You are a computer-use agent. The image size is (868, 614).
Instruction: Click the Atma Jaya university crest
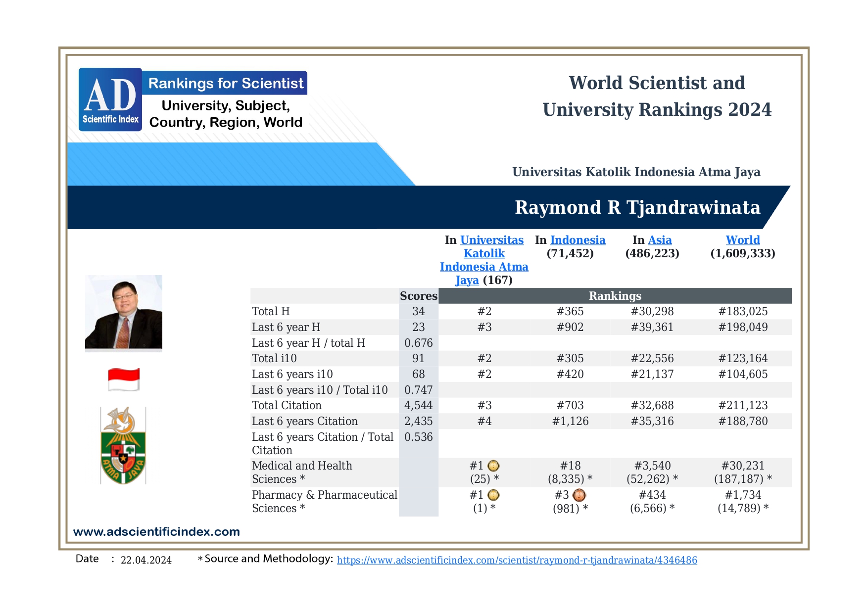coord(123,445)
